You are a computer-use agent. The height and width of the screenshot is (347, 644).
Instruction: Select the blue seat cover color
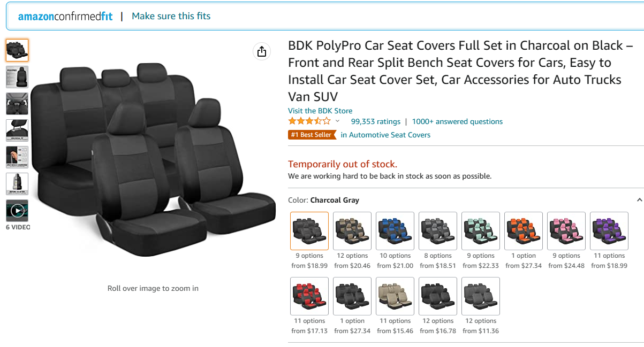click(x=395, y=231)
